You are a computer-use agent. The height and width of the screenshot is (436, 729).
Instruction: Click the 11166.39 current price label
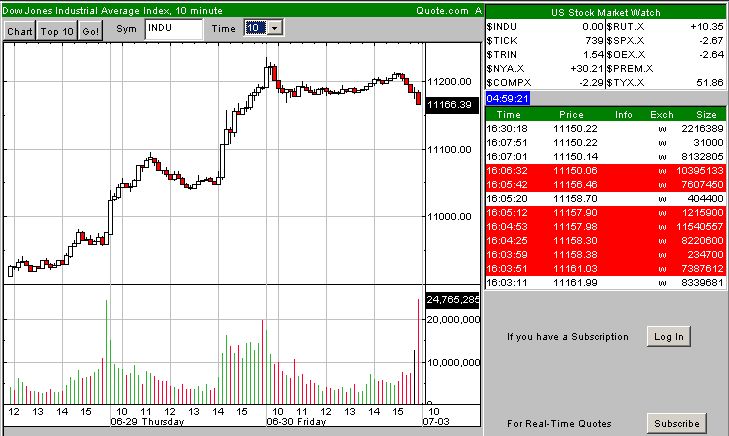[x=451, y=105]
